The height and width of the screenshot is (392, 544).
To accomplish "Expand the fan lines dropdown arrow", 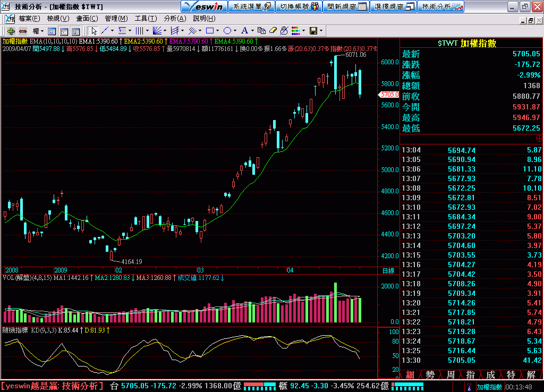I will click(x=165, y=31).
